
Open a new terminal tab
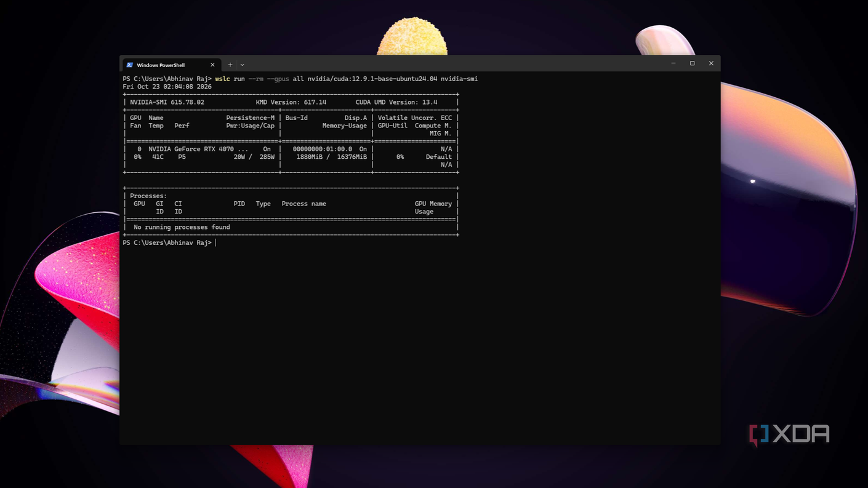230,65
